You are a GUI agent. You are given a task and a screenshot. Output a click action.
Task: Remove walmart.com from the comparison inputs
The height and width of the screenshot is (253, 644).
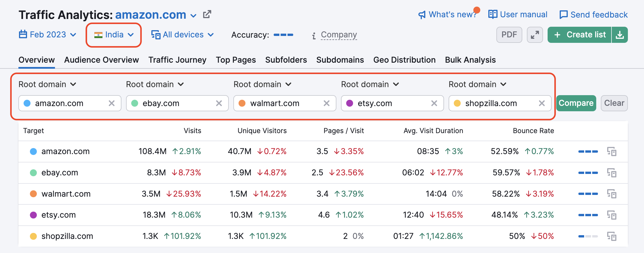(327, 103)
